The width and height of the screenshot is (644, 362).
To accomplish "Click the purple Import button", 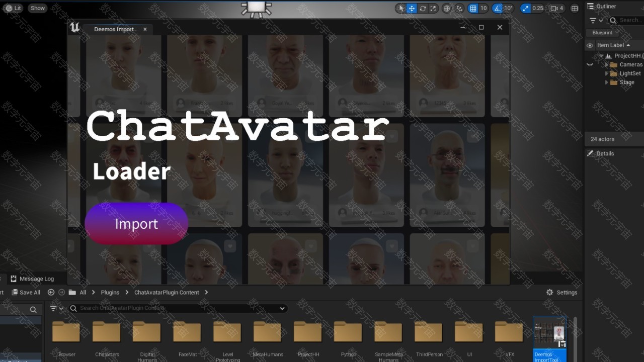I will (136, 224).
